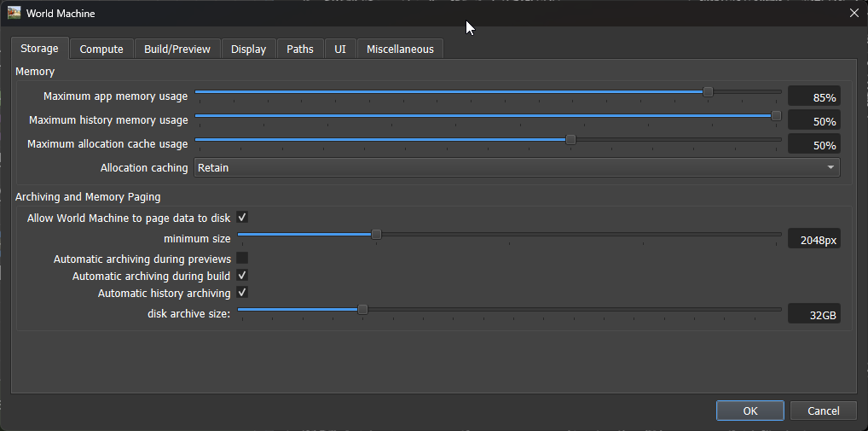This screenshot has width=868, height=431.
Task: Uncheck Automatic archiving during build
Action: [x=242, y=276]
